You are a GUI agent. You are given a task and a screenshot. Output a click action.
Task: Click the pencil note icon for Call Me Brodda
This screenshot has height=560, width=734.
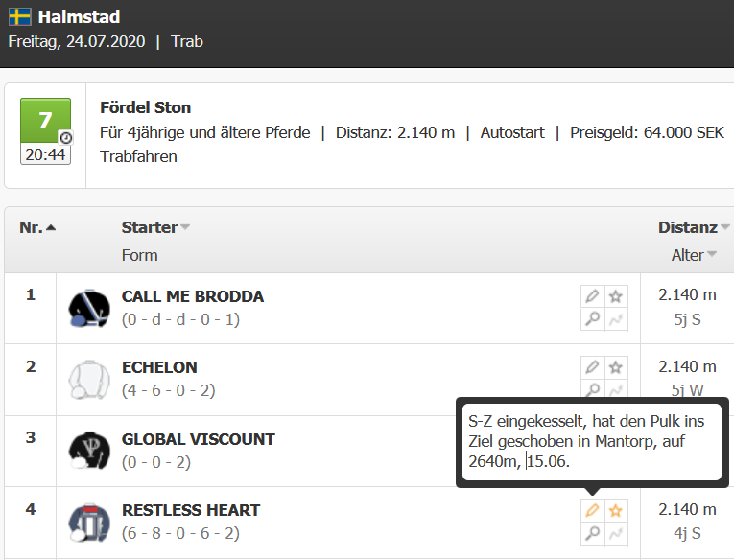point(592,296)
